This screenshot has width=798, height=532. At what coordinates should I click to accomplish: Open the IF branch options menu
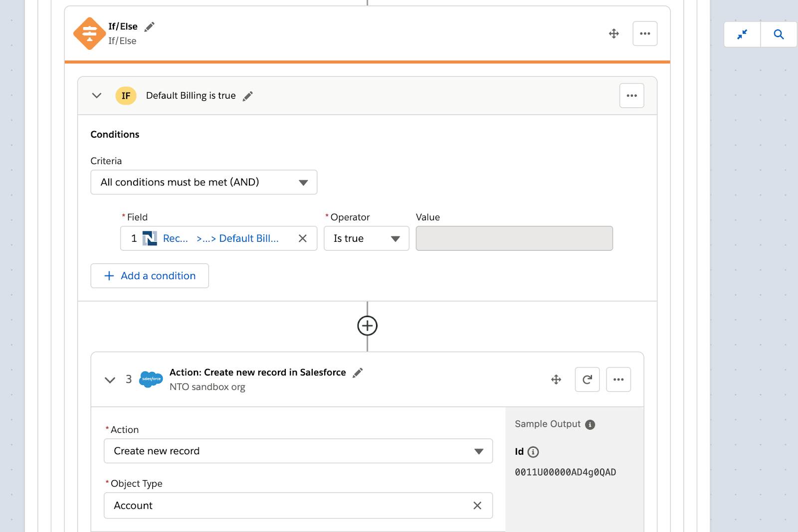631,95
